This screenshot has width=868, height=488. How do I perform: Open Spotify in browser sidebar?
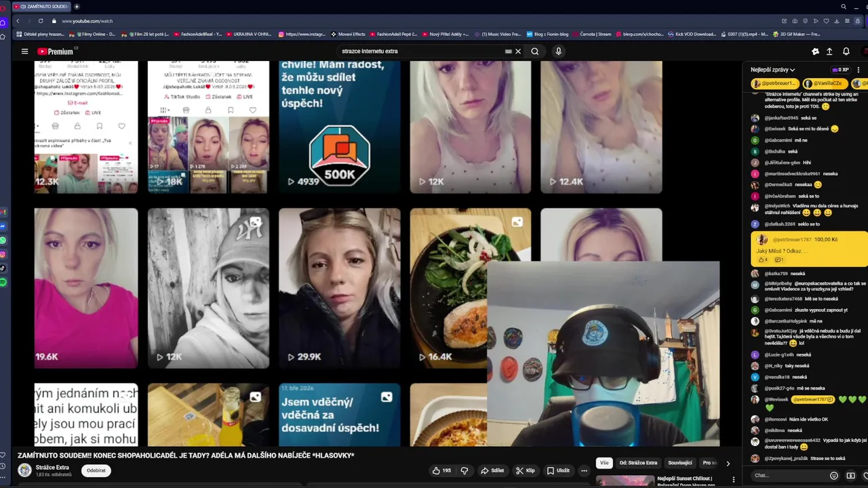click(x=3, y=282)
